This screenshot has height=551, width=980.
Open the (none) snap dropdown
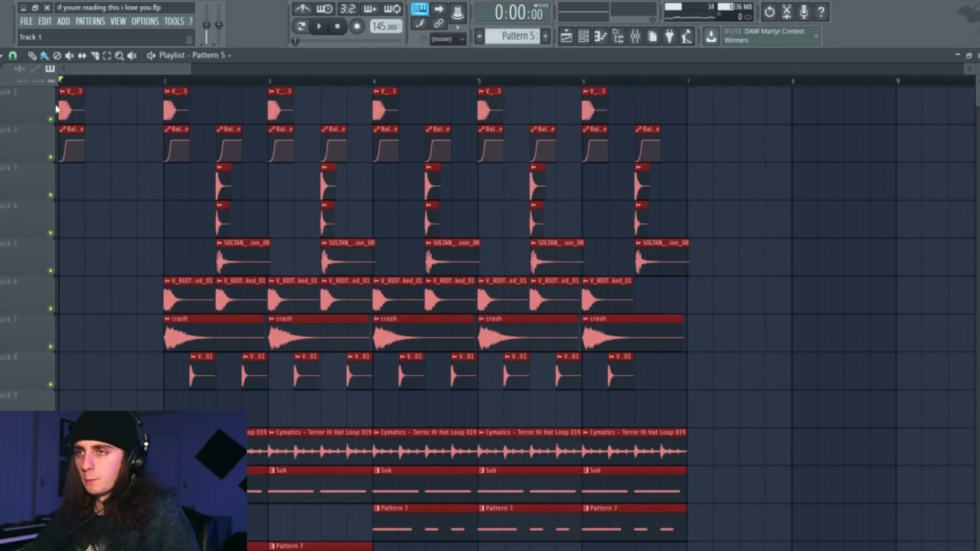coord(448,38)
